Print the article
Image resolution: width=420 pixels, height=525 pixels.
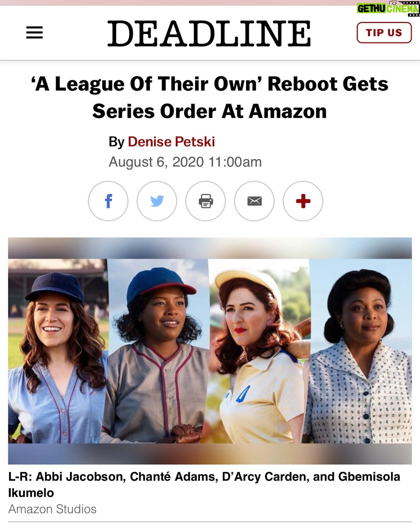[x=206, y=201]
